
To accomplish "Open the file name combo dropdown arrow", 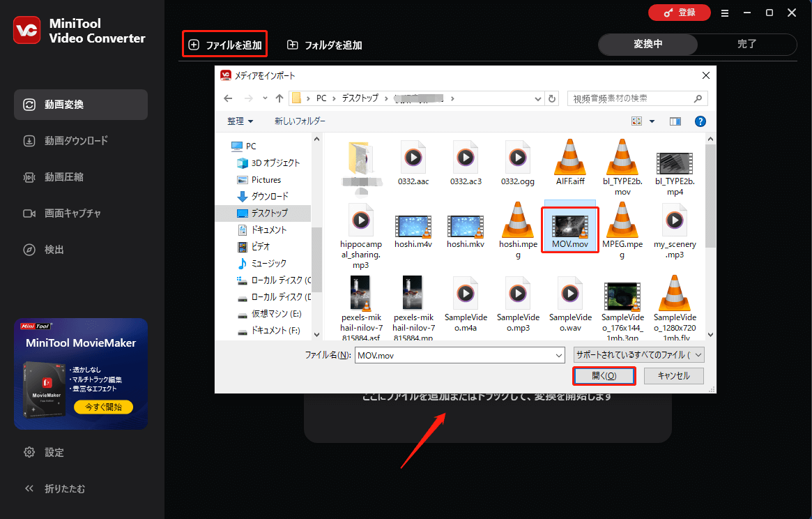I will click(559, 355).
